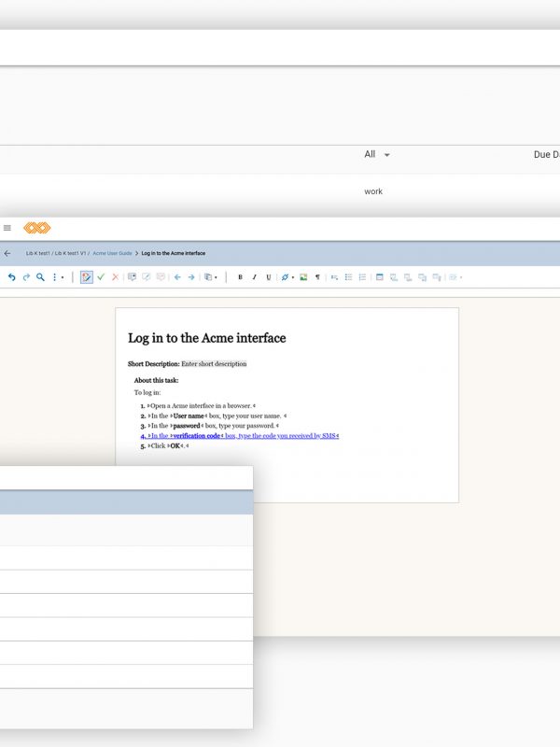Toggle bold formatting
Screen dimensions: 560x747
[240, 276]
